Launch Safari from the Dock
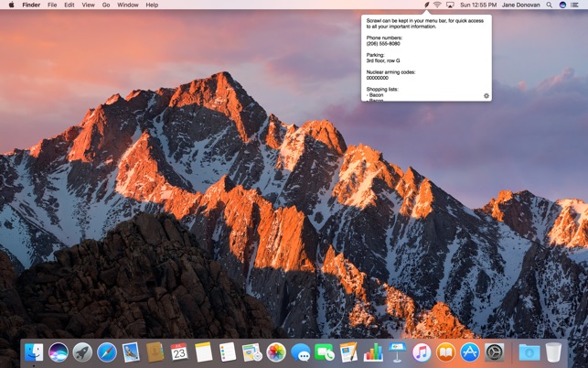 tap(106, 352)
